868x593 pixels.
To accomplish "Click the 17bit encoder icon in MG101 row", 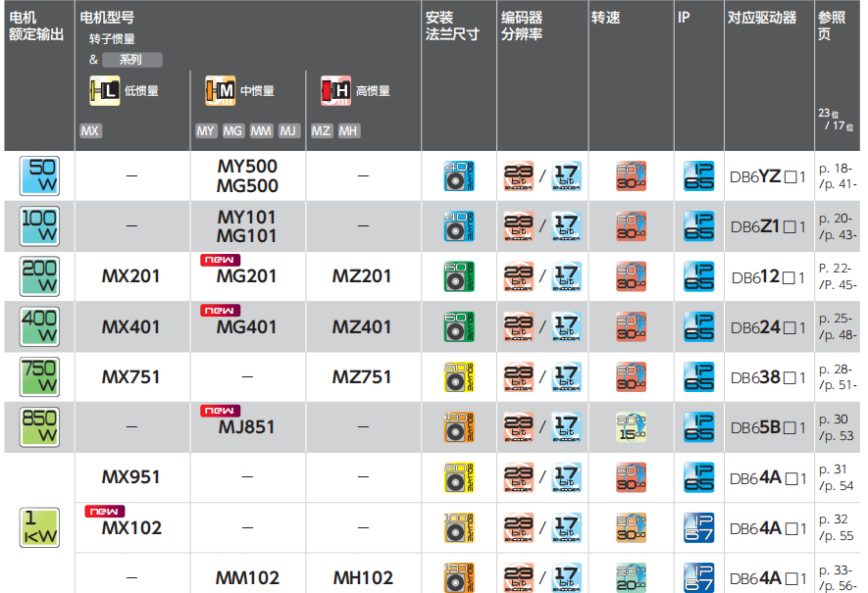I will 568,224.
